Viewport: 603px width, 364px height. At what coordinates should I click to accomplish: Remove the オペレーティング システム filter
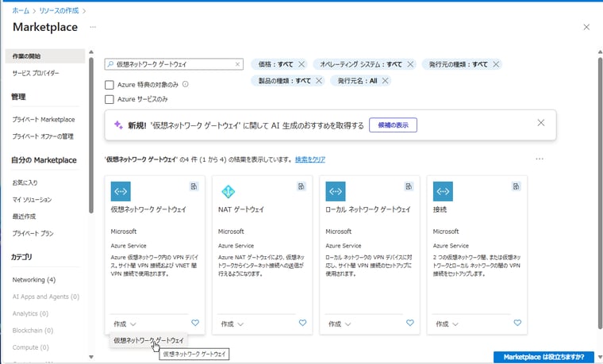point(410,64)
